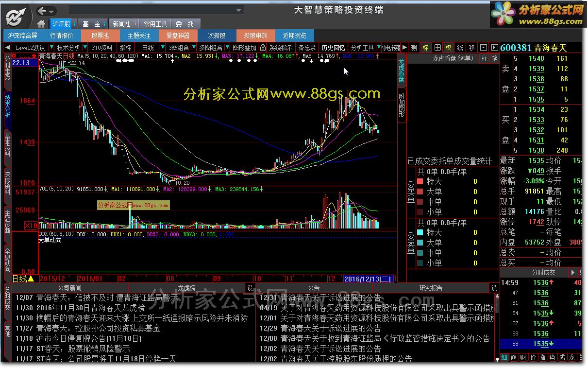Select the 财 bottom tab
588x368 pixels.
tap(524, 357)
